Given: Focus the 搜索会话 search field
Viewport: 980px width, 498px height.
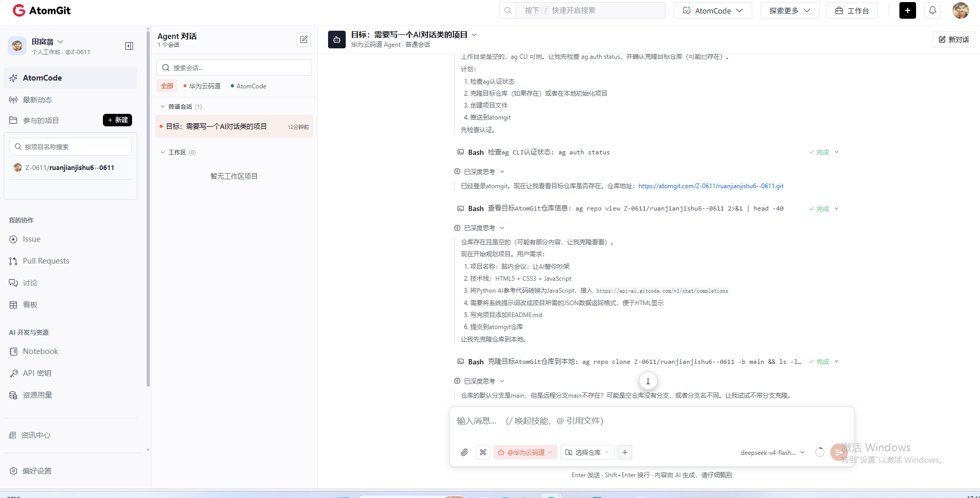Looking at the screenshot, I should click(234, 68).
